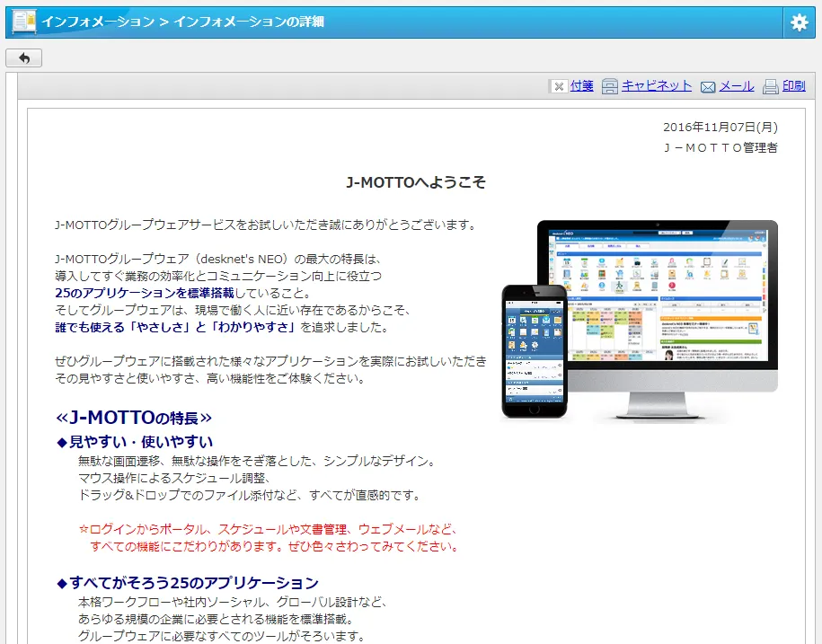Click the Information app icon in header
Screen dimensions: 822x644
[x=23, y=22]
